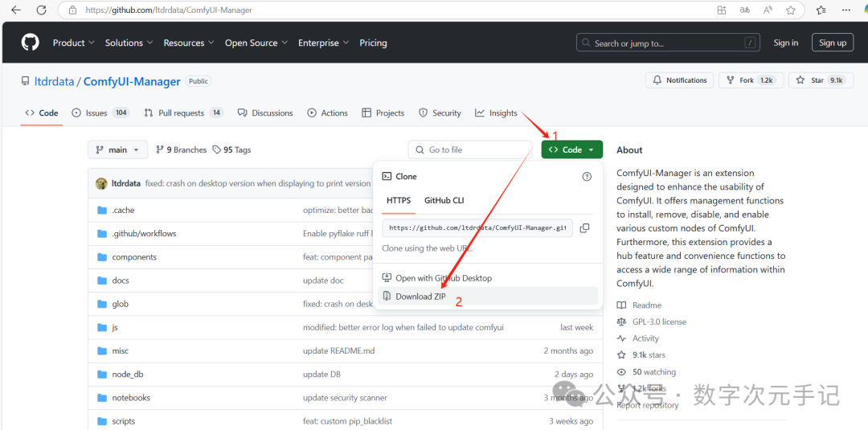The width and height of the screenshot is (868, 430).
Task: Expand the main branch dropdown
Action: coord(117,150)
